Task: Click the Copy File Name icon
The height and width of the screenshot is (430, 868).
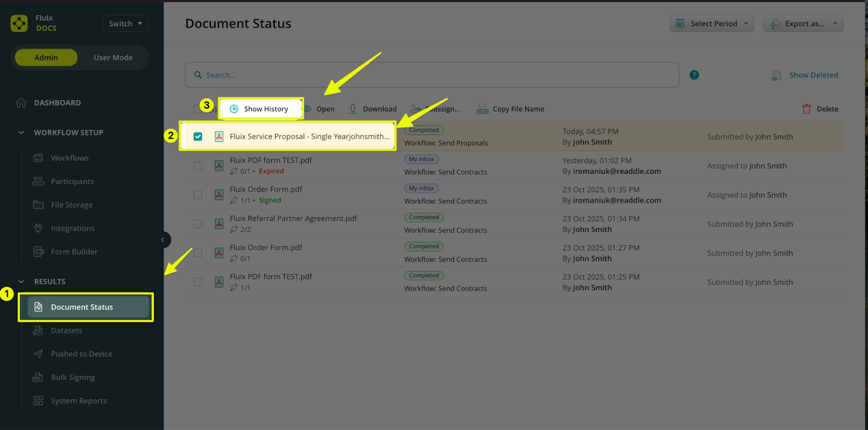Action: click(x=482, y=109)
